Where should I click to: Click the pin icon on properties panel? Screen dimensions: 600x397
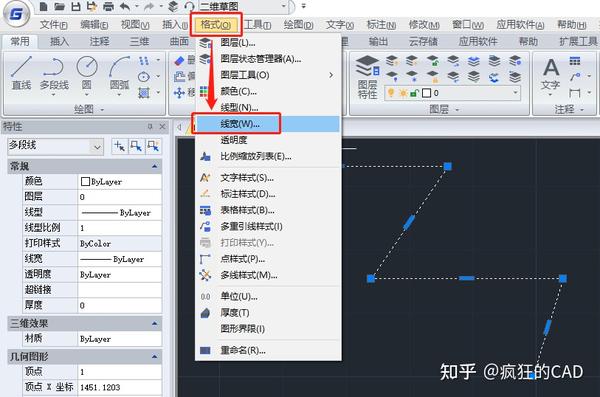tap(150, 127)
